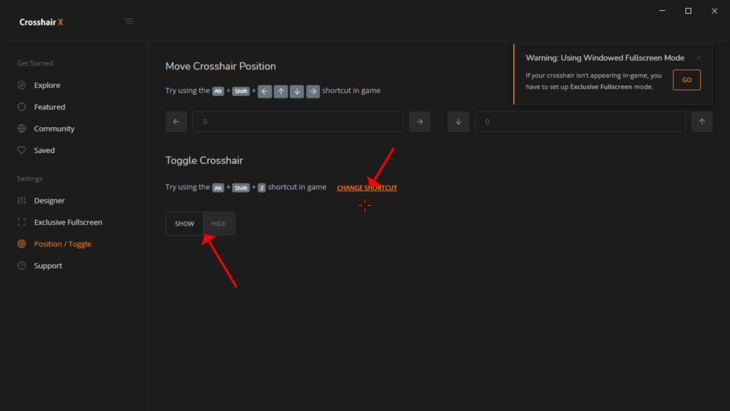Select HIDE to hide the crosshair
Screen dimensions: 730x411
(x=218, y=223)
